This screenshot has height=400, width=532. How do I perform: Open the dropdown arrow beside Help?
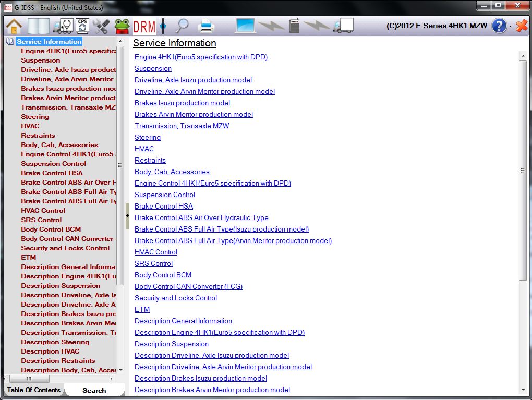coord(510,26)
